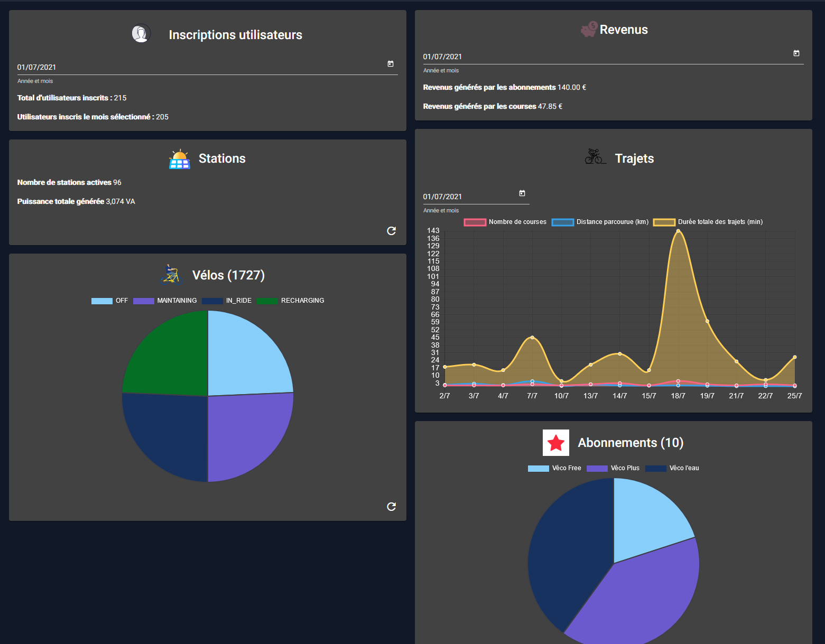This screenshot has height=644, width=825.
Task: Click the 18/7 peak point on Trajets chart
Action: pos(678,231)
